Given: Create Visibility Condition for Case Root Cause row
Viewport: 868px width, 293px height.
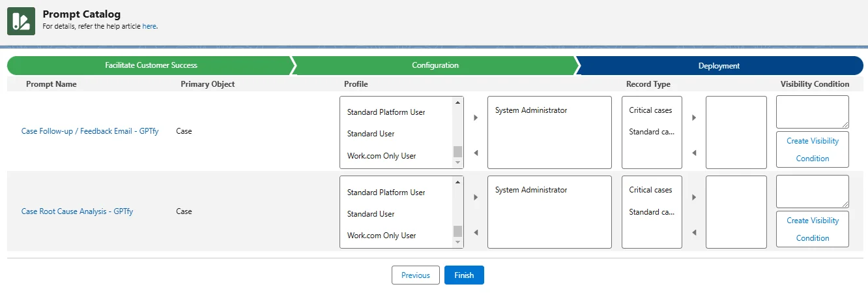Looking at the screenshot, I should pyautogui.click(x=812, y=229).
